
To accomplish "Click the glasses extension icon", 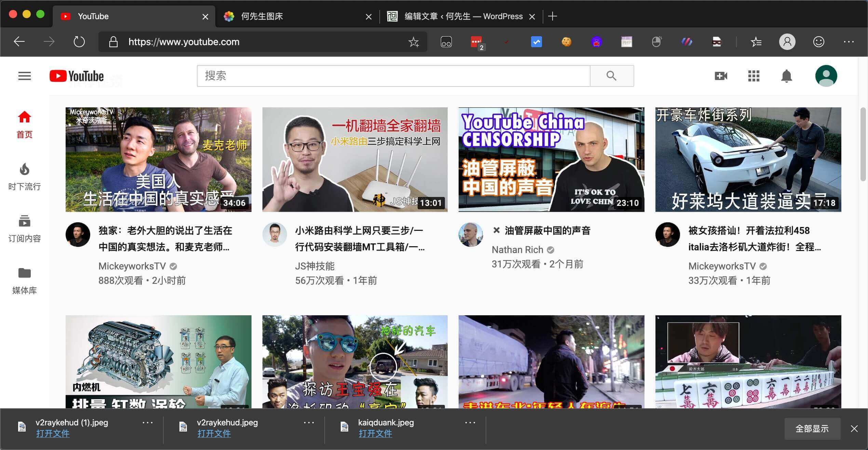I will 446,42.
